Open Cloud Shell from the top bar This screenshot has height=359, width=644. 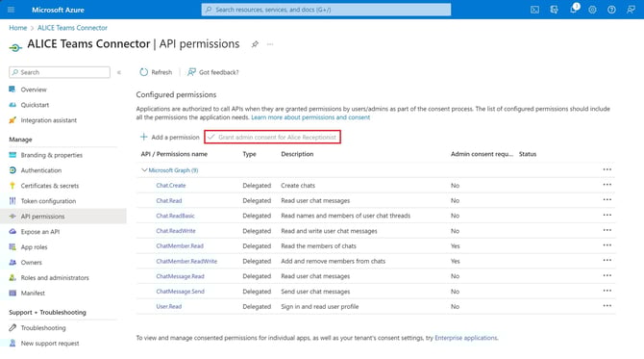(534, 10)
